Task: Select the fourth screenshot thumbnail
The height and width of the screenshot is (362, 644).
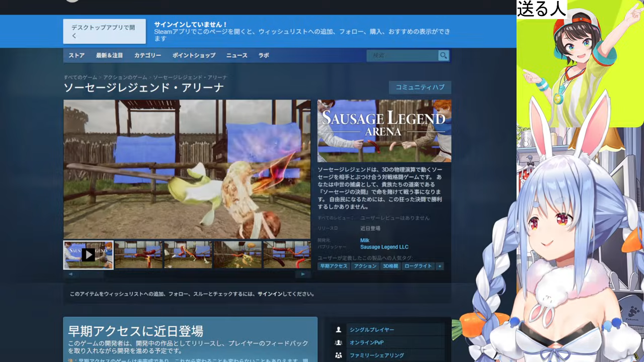Action: pos(238,255)
